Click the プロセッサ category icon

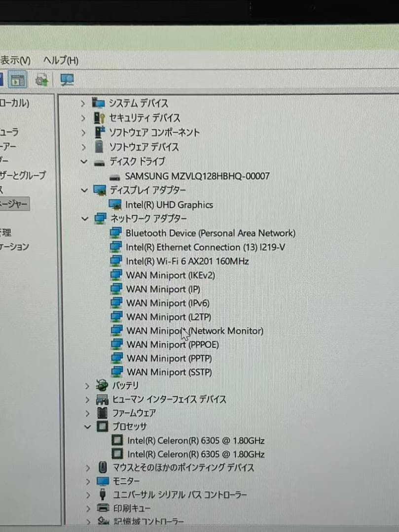coord(103,427)
